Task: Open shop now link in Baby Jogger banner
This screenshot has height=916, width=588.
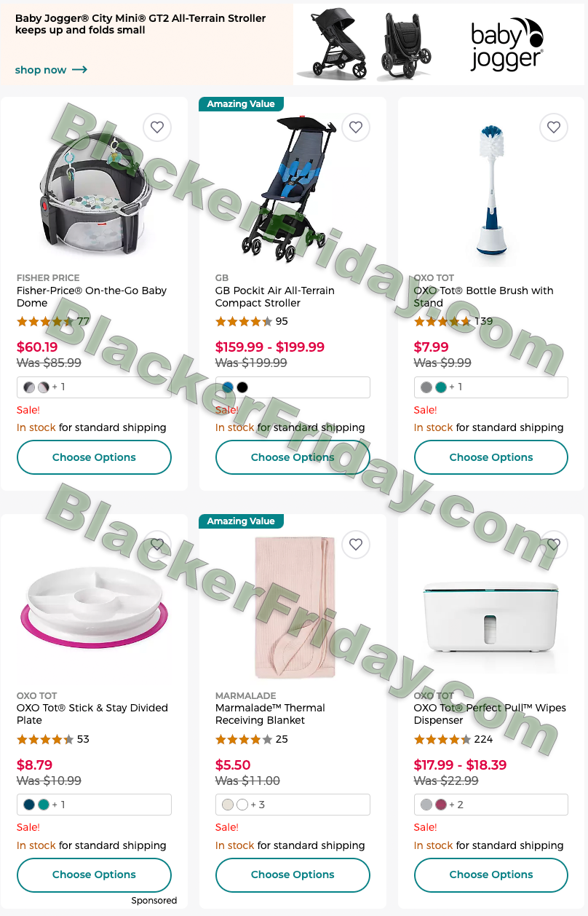Action: click(x=41, y=70)
